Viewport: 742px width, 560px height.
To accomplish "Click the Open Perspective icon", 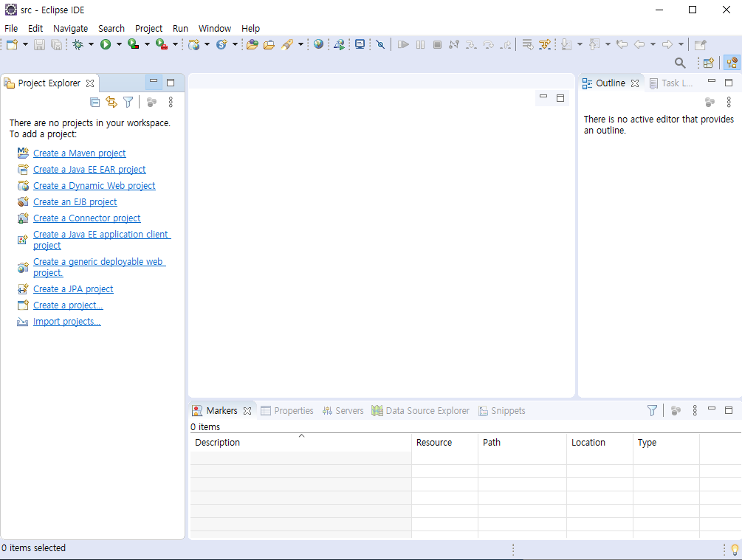I will 708,63.
